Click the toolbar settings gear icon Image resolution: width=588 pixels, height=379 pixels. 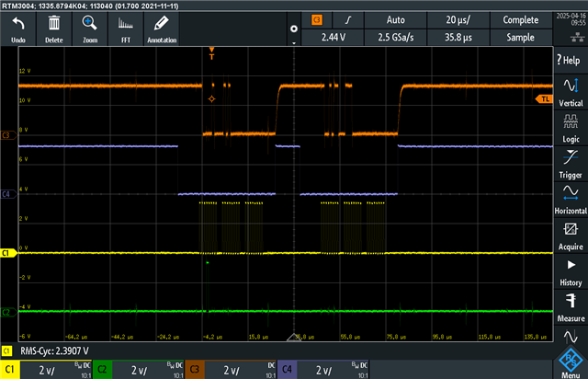tap(294, 29)
